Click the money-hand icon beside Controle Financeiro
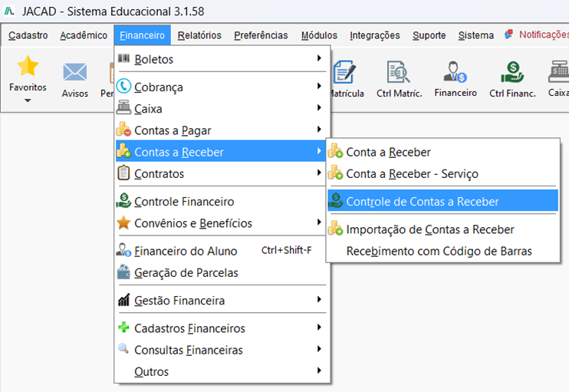 [123, 200]
